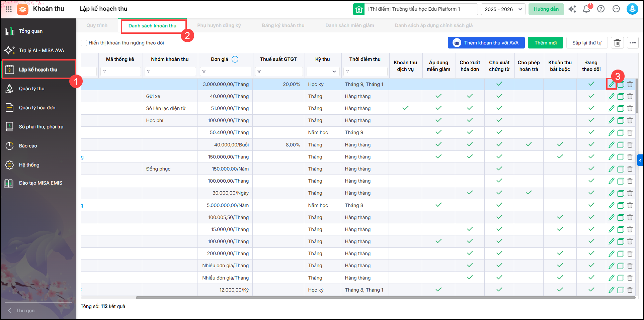Click the notification bell icon
Viewport: 644px width, 320px height.
click(586, 9)
